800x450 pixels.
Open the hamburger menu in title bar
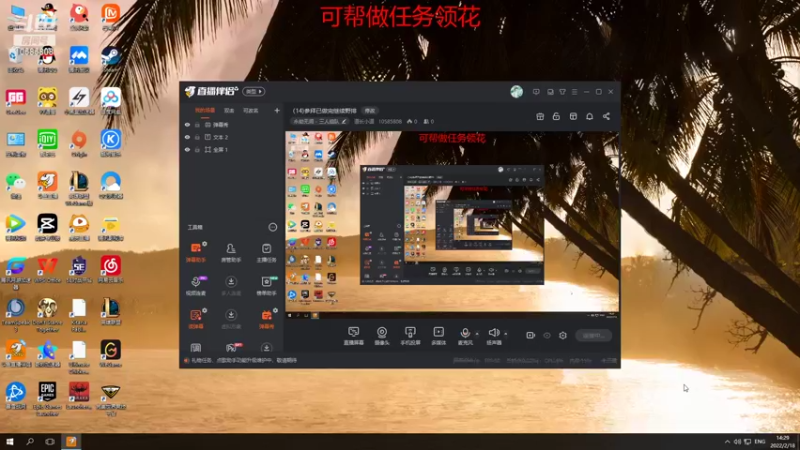[574, 92]
